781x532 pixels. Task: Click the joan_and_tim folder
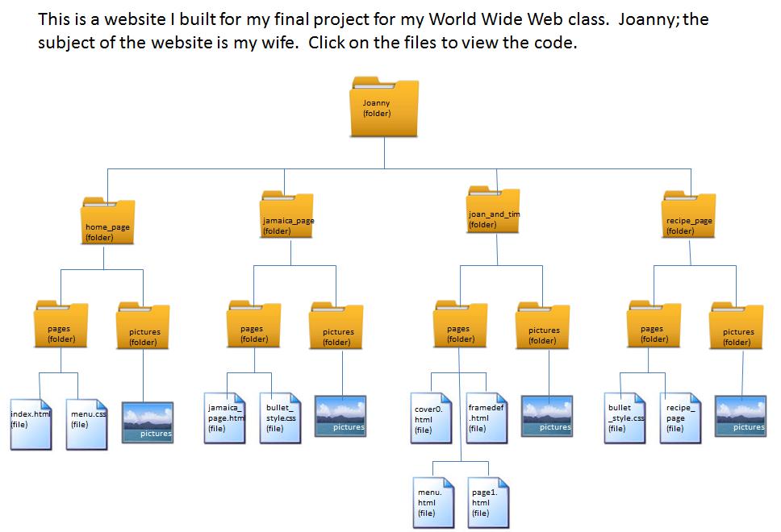[492, 211]
